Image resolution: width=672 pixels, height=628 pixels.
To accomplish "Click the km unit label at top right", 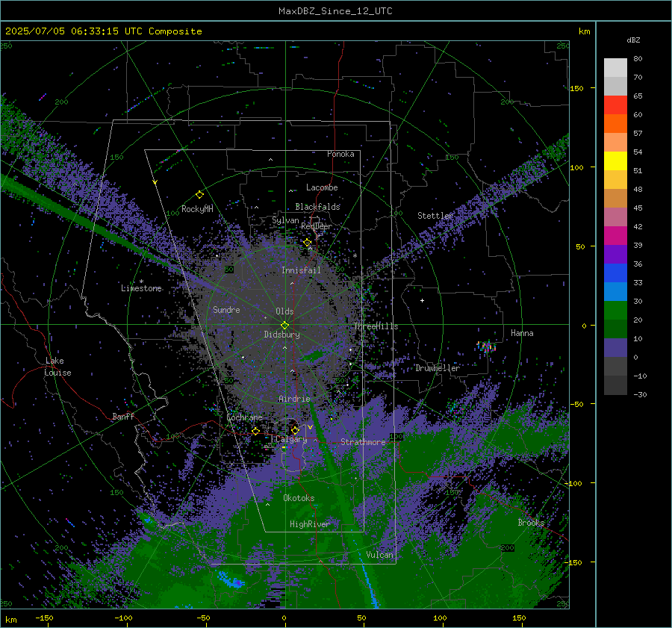I will pyautogui.click(x=584, y=31).
